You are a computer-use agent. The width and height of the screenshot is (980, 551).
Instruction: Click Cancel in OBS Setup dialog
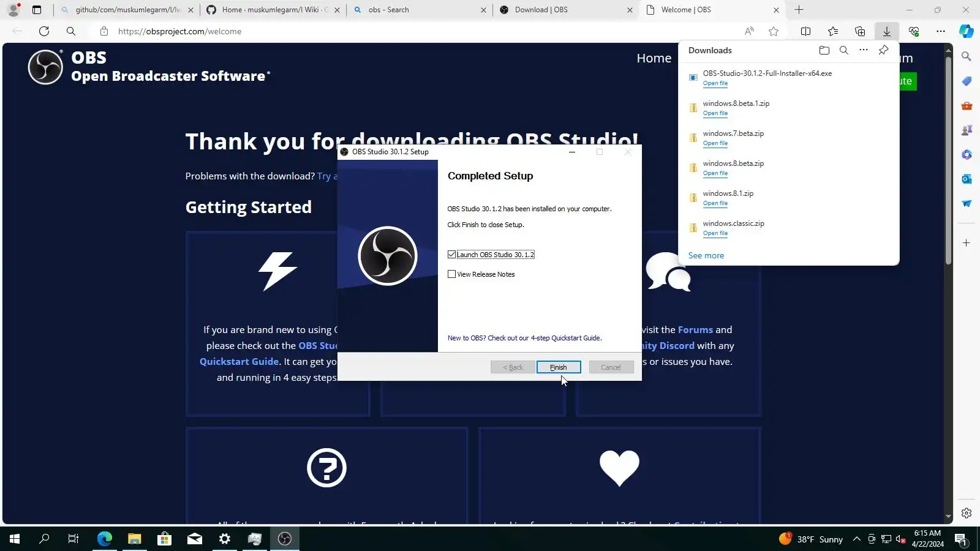point(611,367)
